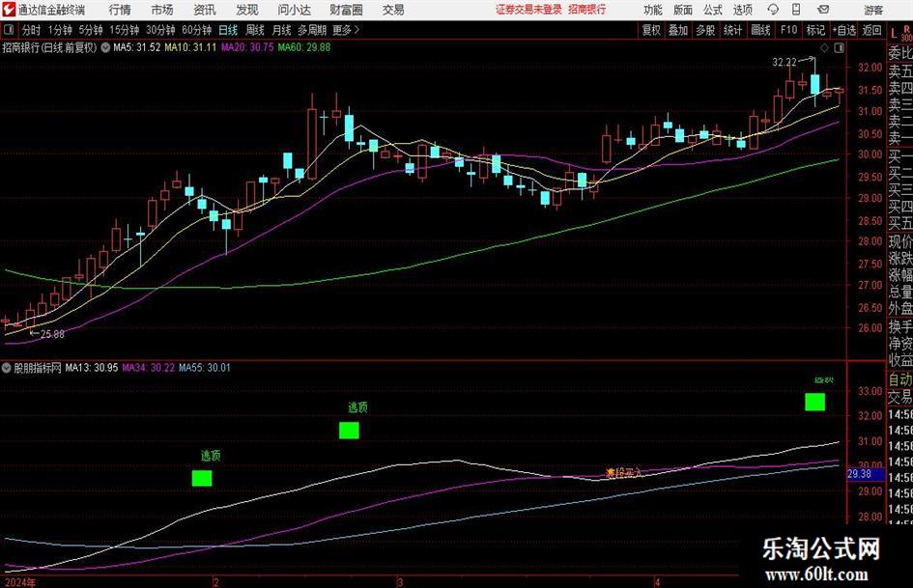The width and height of the screenshot is (913, 588).
Task: Open the 功能 menu
Action: (653, 10)
